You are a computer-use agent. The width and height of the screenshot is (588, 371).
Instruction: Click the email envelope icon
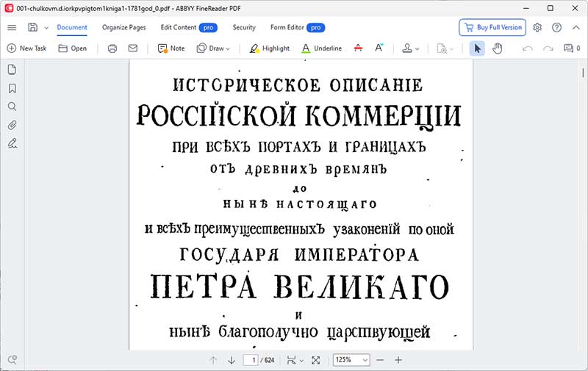pos(133,48)
